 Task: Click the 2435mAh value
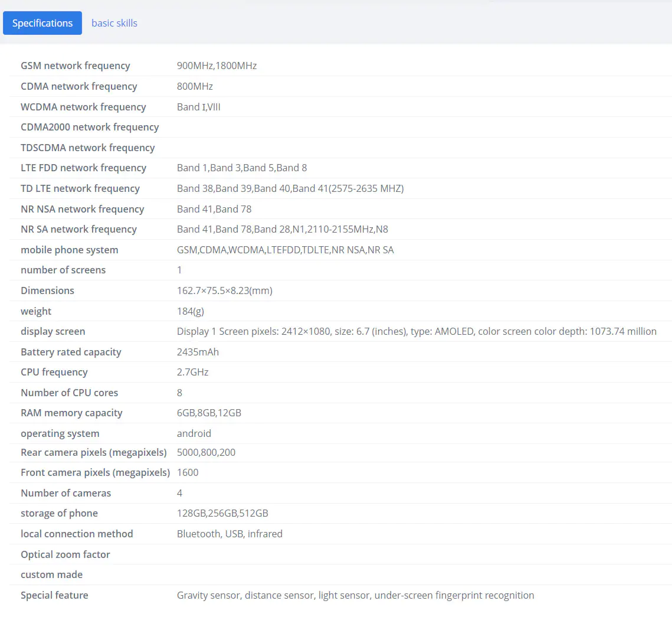[198, 351]
